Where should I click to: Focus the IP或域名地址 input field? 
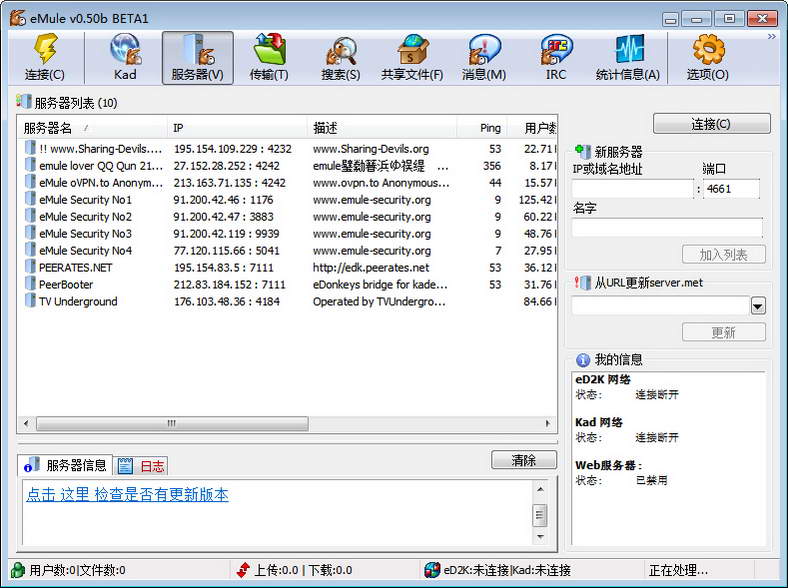[x=633, y=189]
